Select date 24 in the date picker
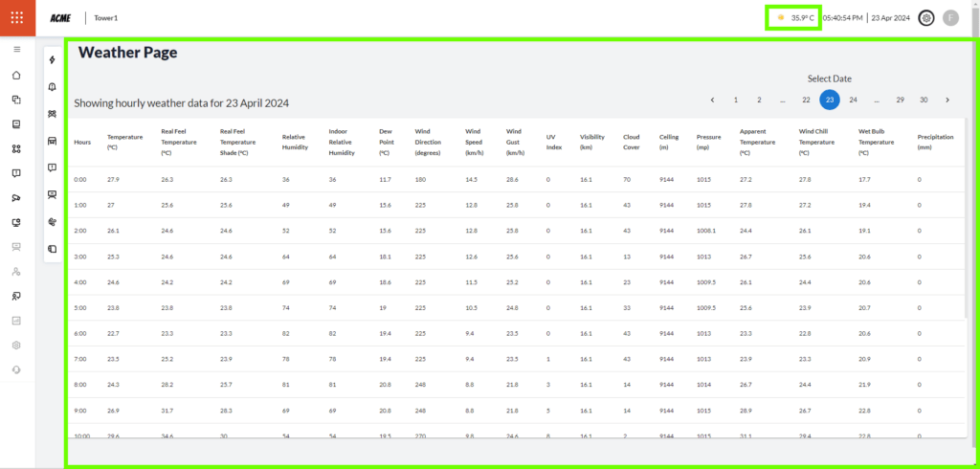980x469 pixels. click(x=853, y=100)
